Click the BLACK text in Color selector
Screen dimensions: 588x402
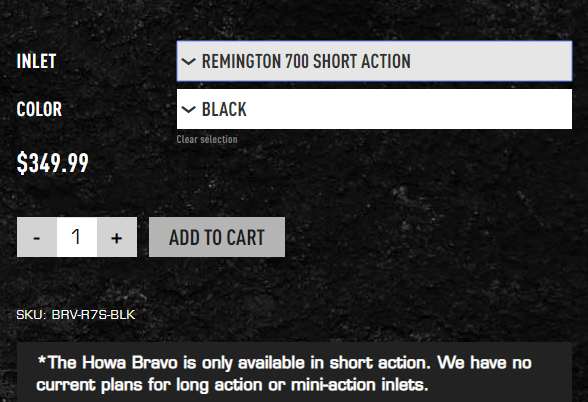coord(224,110)
